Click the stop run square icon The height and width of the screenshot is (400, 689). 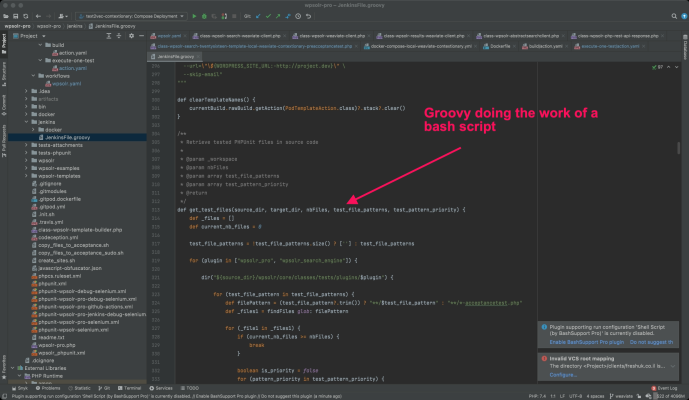234,16
